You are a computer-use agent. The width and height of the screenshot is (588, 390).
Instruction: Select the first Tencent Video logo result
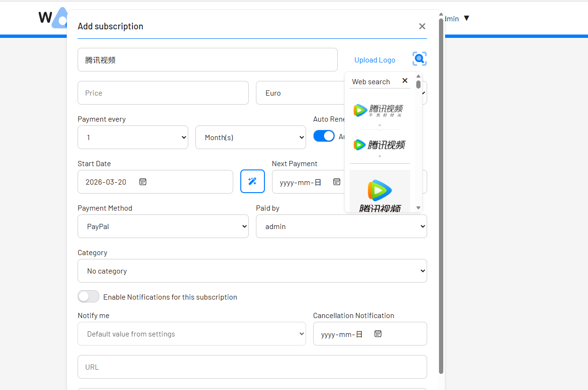378,110
